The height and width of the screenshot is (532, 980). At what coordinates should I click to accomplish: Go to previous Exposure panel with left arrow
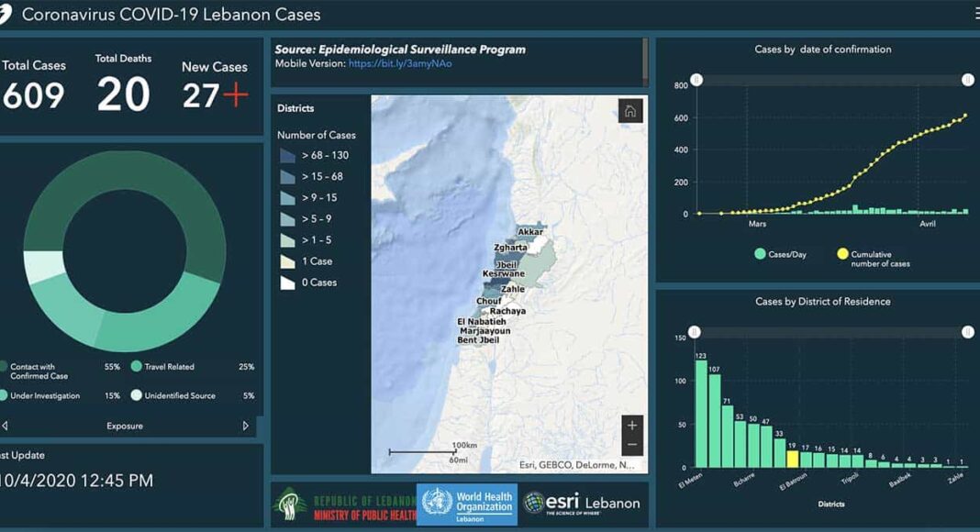pos(5,426)
